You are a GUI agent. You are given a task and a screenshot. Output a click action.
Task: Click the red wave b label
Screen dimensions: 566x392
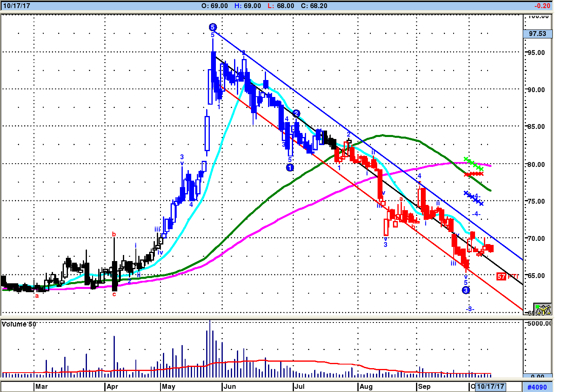click(114, 234)
